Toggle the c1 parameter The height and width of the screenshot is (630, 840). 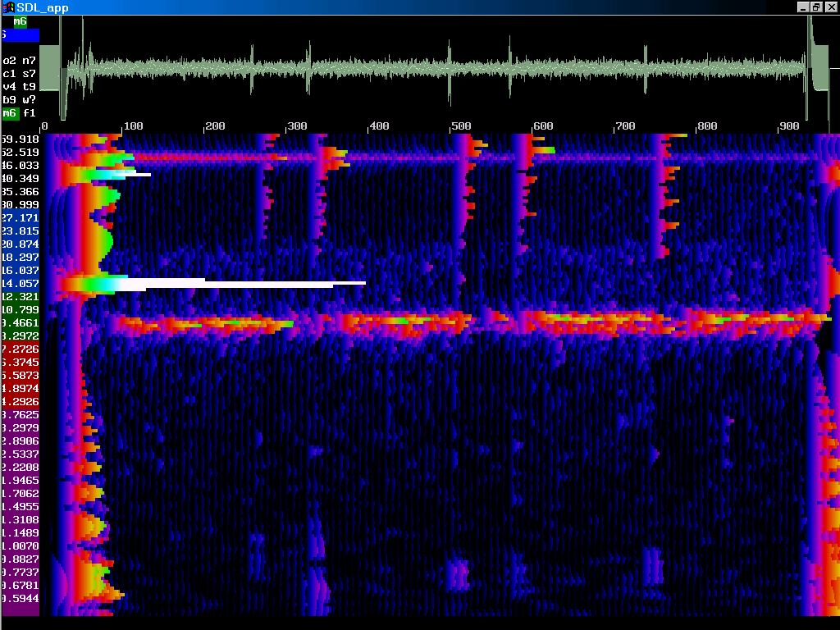click(x=9, y=74)
